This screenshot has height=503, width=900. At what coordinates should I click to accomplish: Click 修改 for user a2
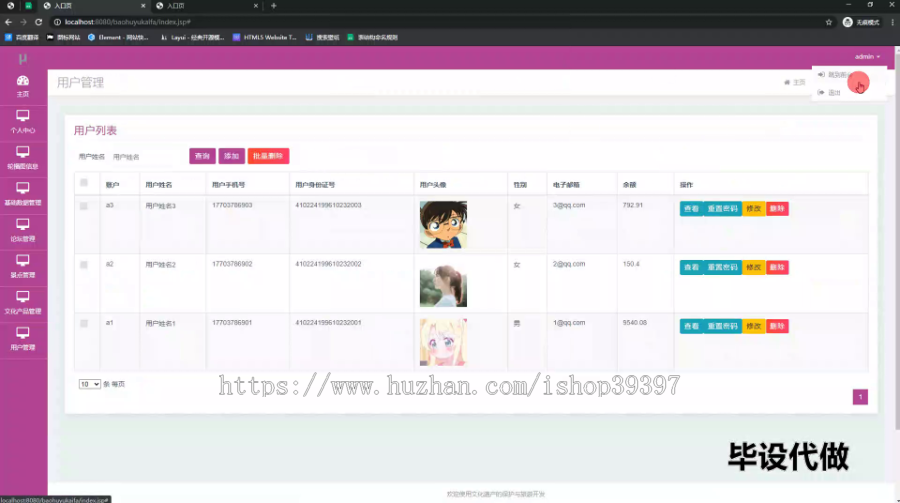754,268
